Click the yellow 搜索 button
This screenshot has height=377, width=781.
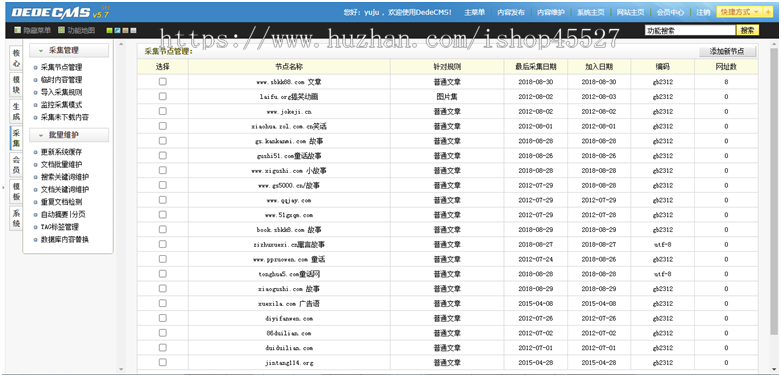pos(747,30)
